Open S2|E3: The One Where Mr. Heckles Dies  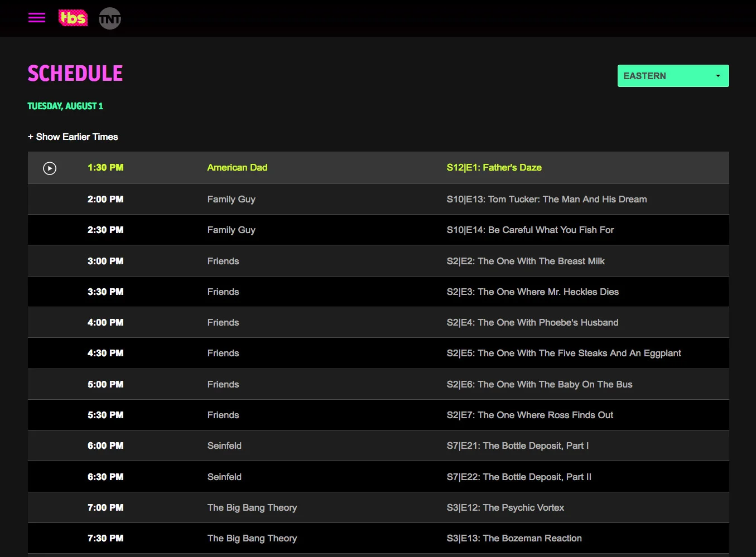point(532,292)
